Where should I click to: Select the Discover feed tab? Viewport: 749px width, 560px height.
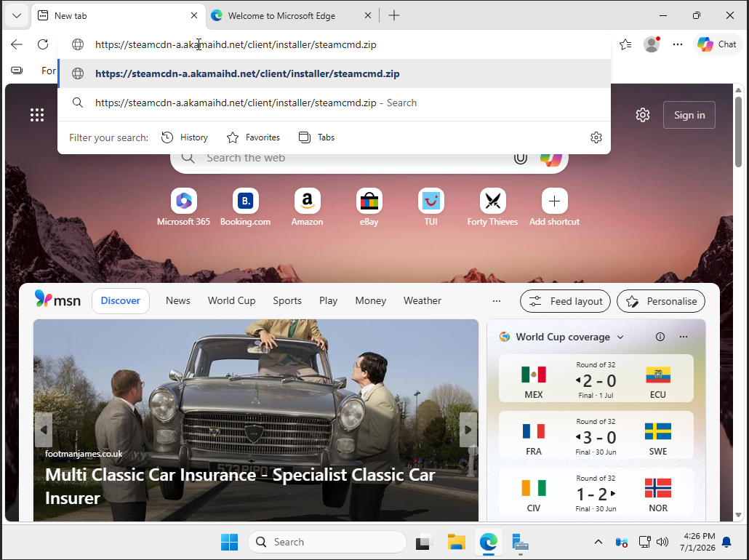(x=121, y=301)
